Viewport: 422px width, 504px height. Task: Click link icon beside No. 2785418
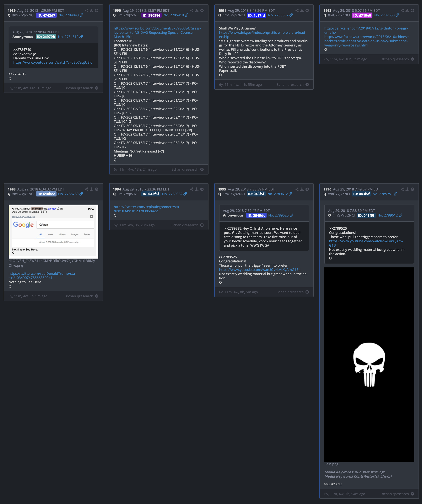click(x=187, y=15)
